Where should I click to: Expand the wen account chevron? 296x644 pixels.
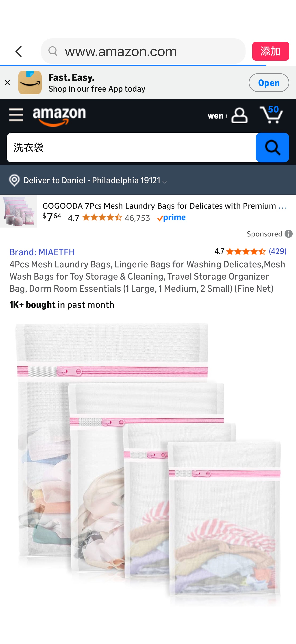[x=226, y=116]
